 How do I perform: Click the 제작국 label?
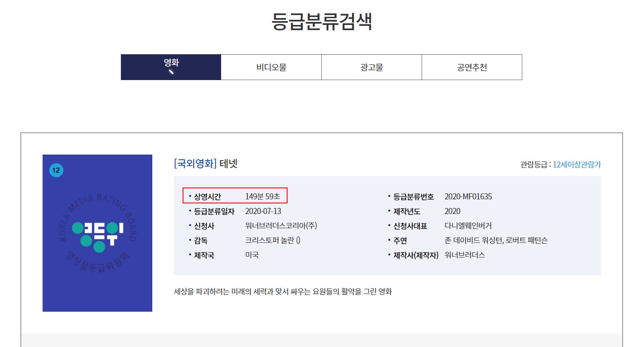[204, 255]
